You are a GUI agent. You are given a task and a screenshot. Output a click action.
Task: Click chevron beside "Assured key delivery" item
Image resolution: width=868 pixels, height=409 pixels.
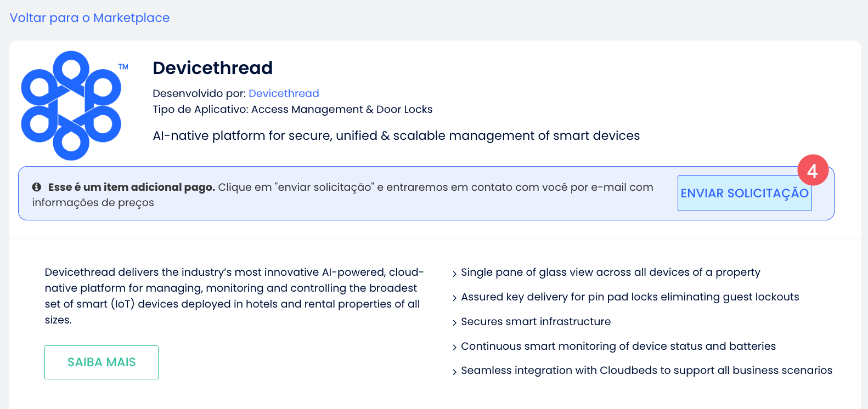454,298
